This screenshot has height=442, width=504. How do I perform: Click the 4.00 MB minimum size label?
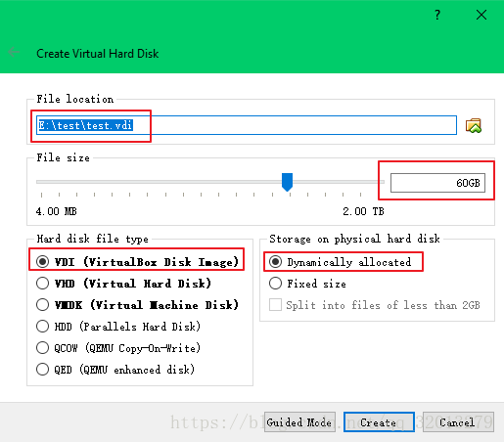click(x=57, y=211)
